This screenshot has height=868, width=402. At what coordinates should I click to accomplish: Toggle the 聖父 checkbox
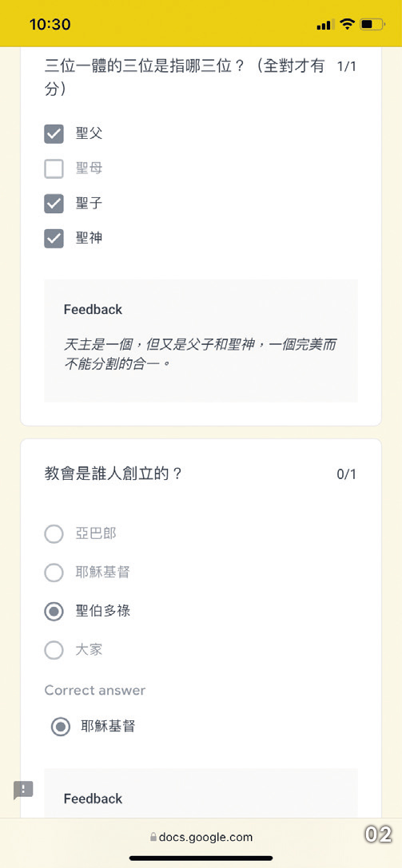pyautogui.click(x=54, y=133)
